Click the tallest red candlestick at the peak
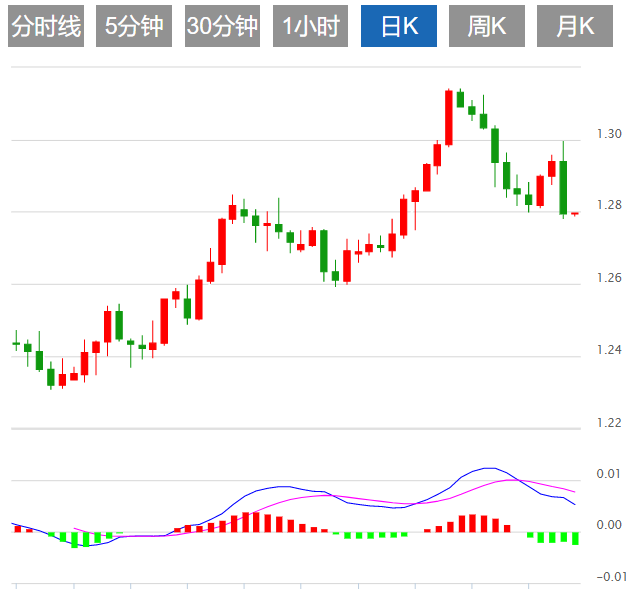Screen dimensions: 638x589 click(449, 118)
